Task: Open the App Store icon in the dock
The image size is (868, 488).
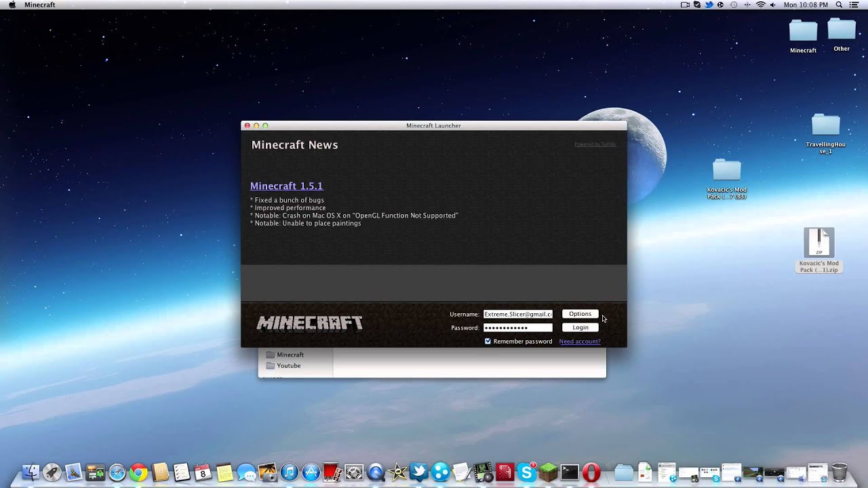Action: coord(311,472)
